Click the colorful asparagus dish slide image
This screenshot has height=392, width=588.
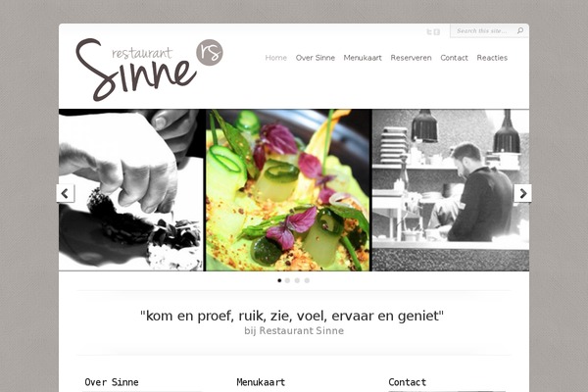coord(288,190)
